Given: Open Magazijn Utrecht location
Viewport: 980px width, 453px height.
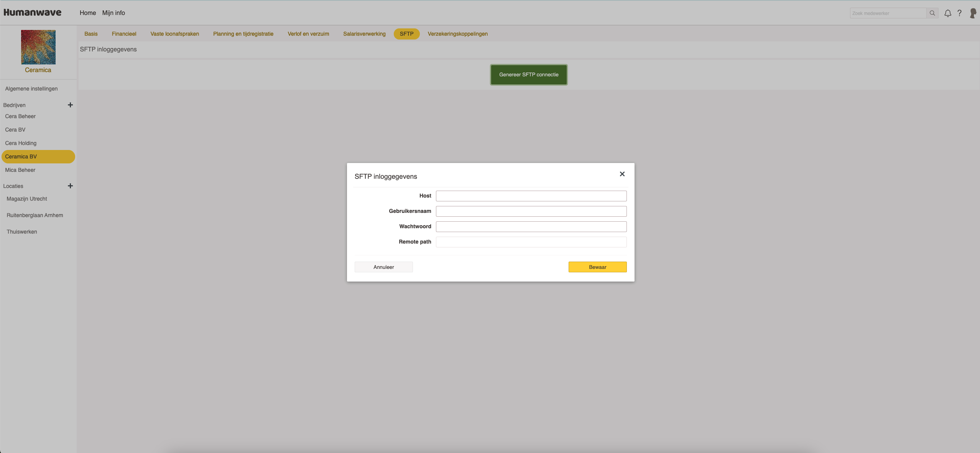Looking at the screenshot, I should point(27,199).
